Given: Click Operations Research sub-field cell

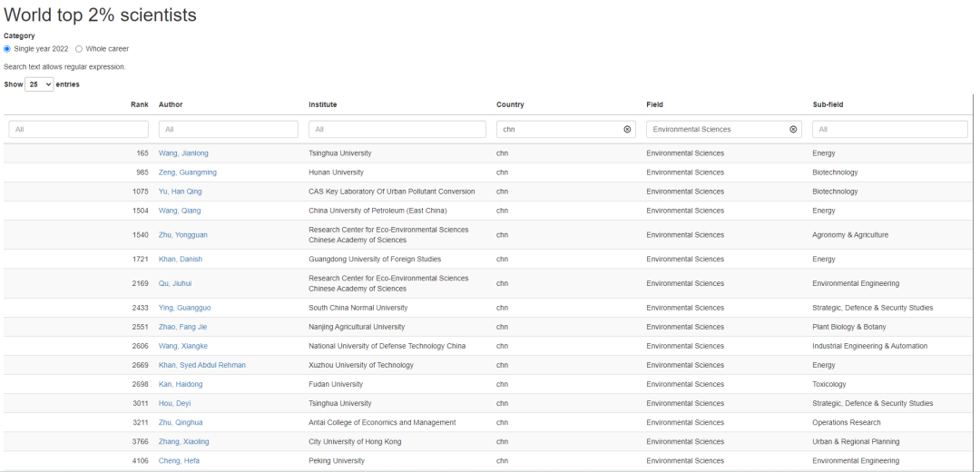Looking at the screenshot, I should (x=847, y=423).
